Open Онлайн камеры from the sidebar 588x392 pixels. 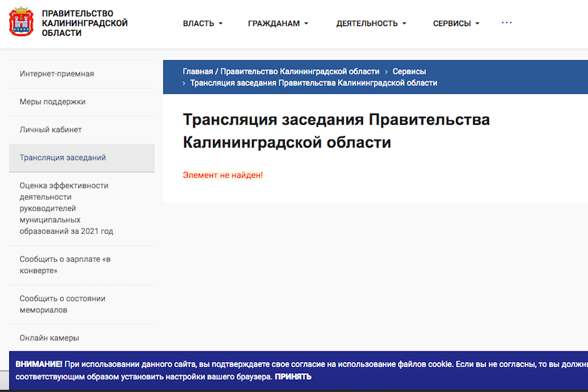point(50,338)
